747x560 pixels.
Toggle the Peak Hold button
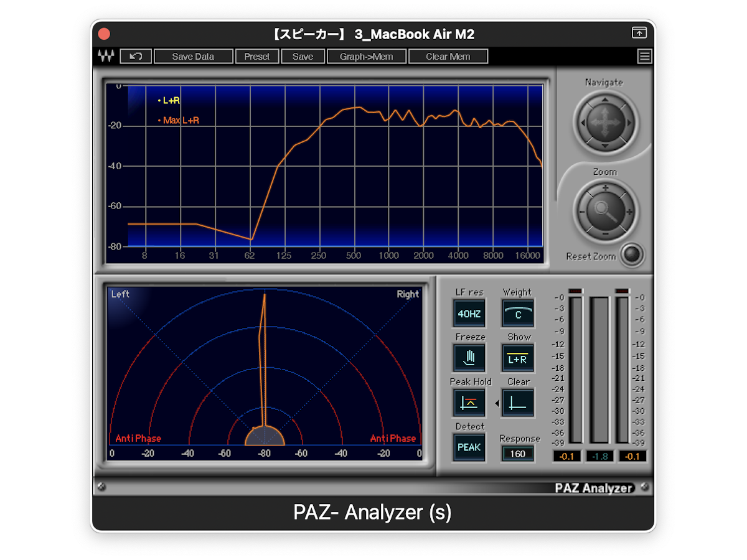click(469, 403)
